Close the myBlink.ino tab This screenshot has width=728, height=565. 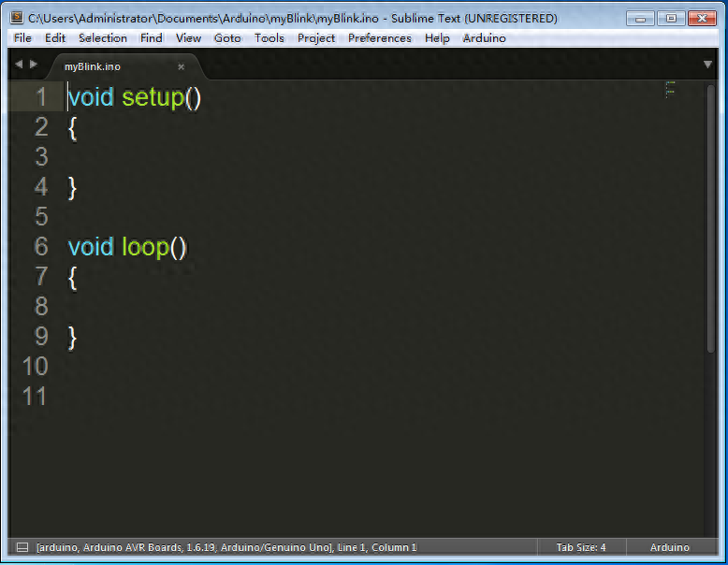coord(182,66)
